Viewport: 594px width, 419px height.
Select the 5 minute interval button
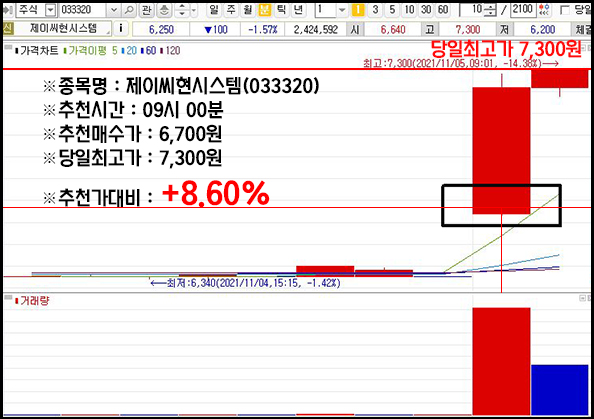(392, 10)
